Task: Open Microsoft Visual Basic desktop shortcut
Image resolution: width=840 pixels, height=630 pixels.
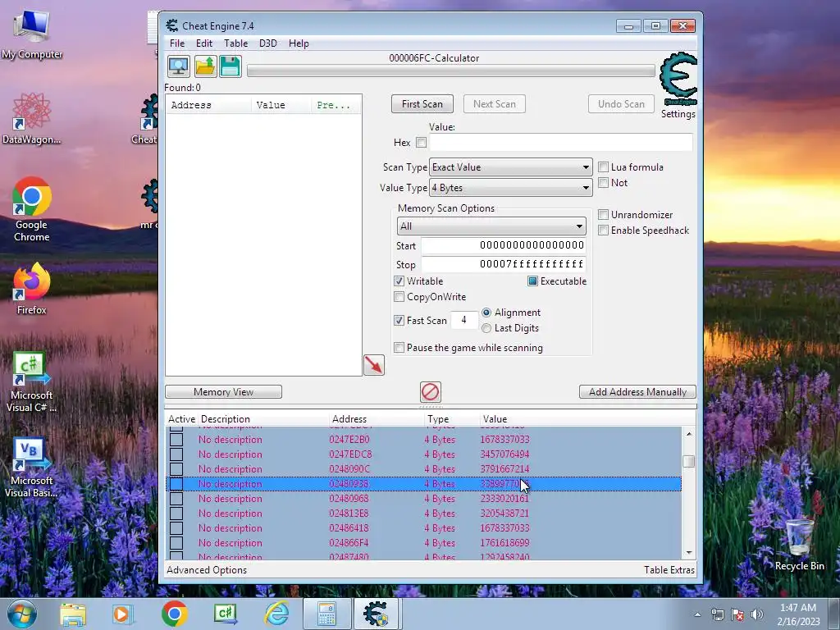Action: [x=32, y=468]
